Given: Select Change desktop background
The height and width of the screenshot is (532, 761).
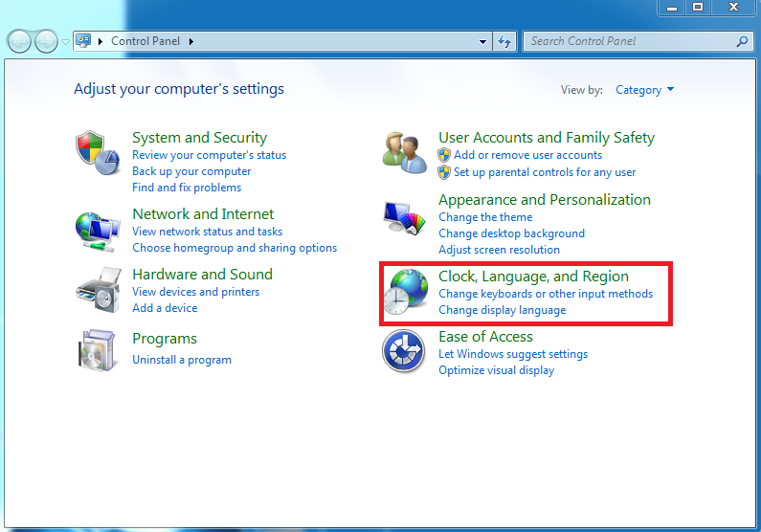Looking at the screenshot, I should [511, 233].
